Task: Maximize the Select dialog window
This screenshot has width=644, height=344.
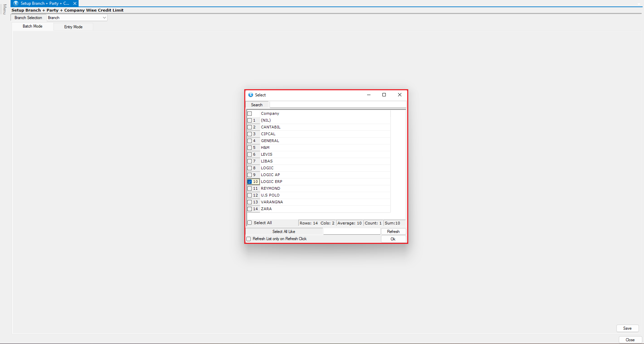Action: (x=384, y=95)
